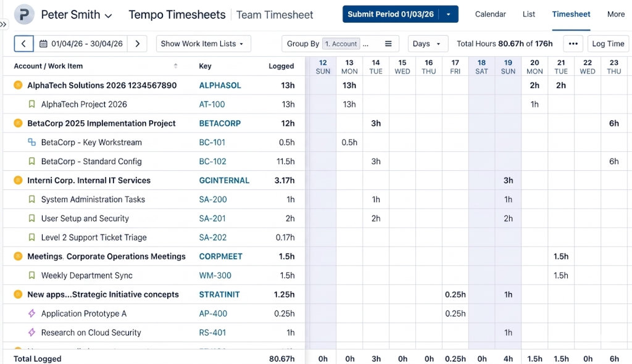Click 0.25h cell for Application Prototype A
The width and height of the screenshot is (632, 364).
[x=455, y=313]
